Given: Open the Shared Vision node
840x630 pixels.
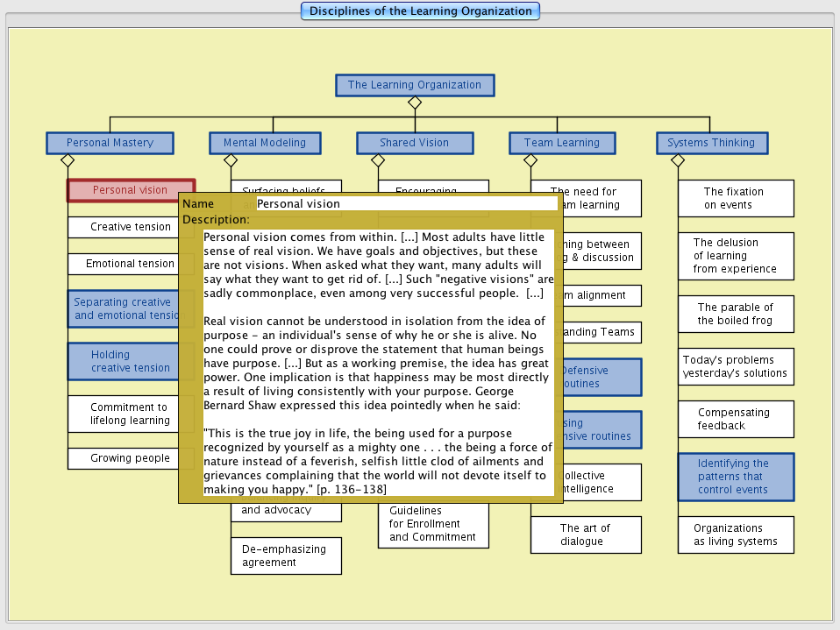Looking at the screenshot, I should point(415,143).
